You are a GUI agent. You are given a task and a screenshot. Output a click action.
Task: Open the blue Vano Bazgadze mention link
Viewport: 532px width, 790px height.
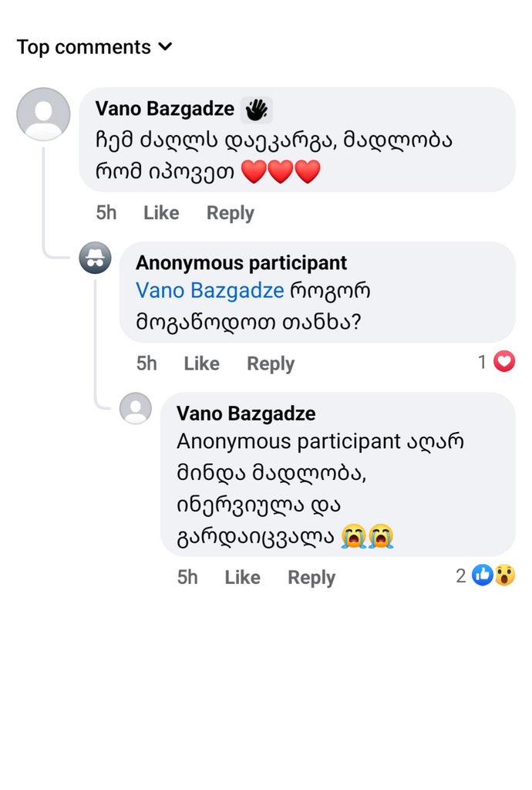pyautogui.click(x=210, y=291)
